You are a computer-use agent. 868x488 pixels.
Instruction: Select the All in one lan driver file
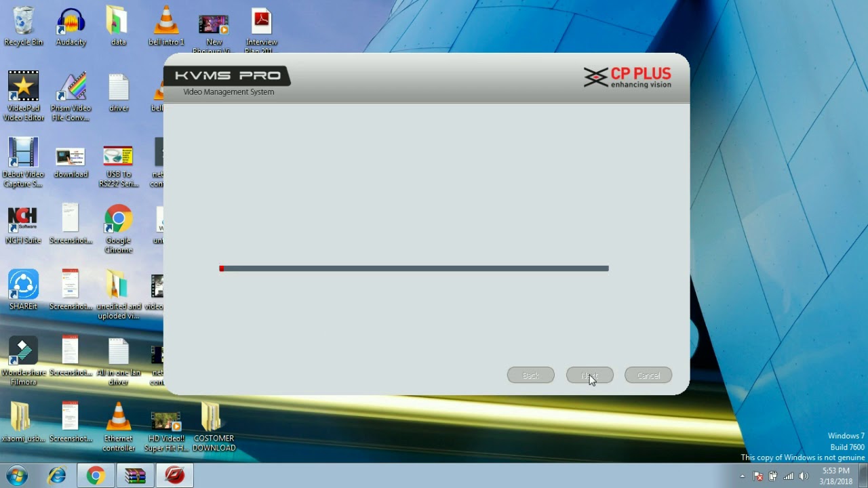[119, 361]
